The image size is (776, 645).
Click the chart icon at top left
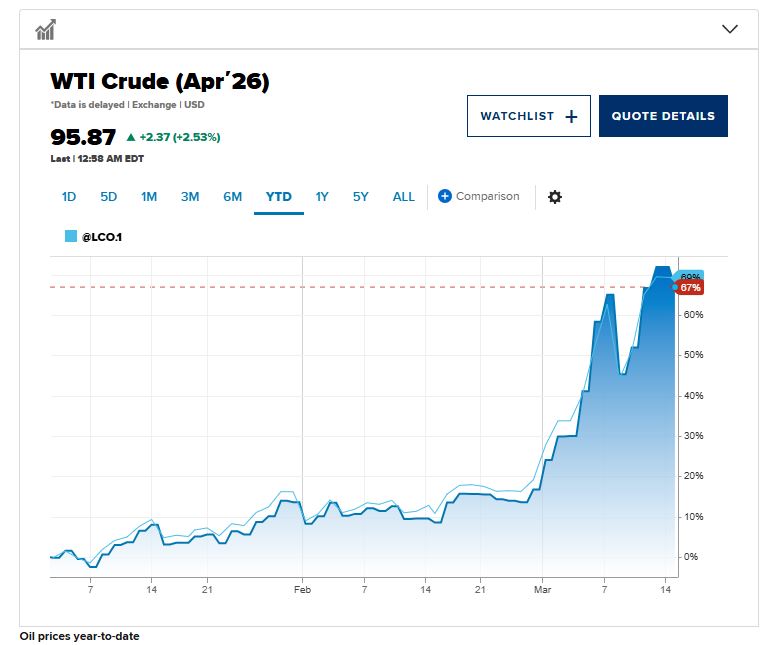(x=45, y=30)
